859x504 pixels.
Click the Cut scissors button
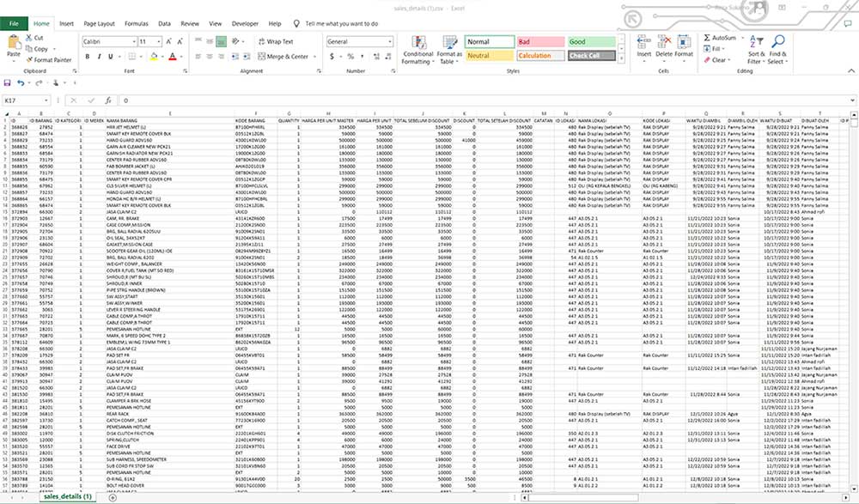coord(34,38)
